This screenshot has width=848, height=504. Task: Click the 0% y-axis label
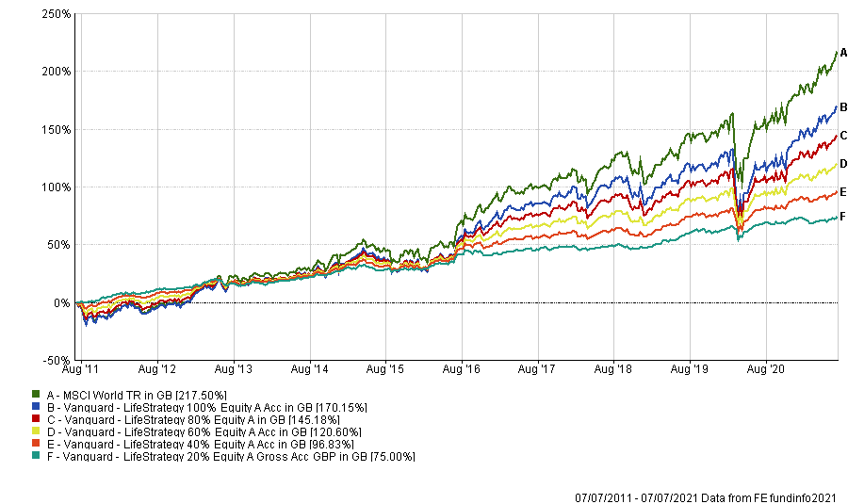tap(62, 303)
